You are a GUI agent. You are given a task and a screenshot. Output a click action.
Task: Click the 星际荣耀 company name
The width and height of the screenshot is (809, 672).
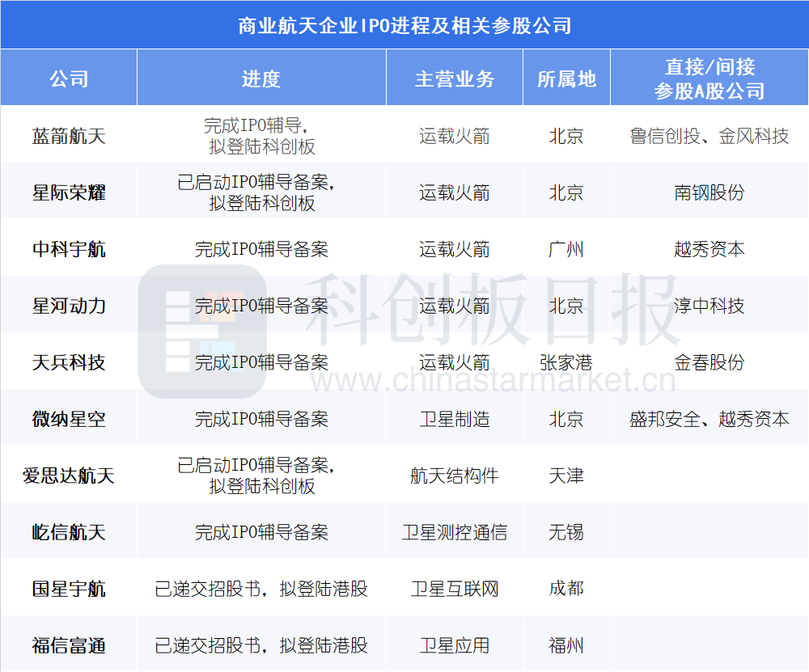click(x=69, y=192)
